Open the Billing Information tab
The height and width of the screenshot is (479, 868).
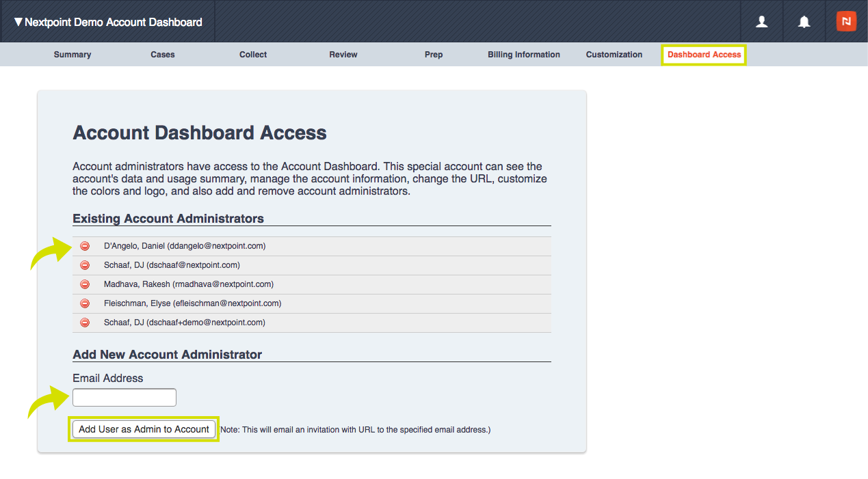(x=524, y=55)
